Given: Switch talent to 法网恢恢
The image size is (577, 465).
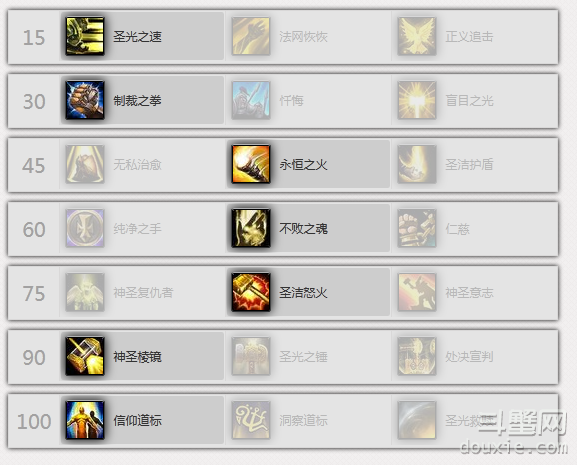Looking at the screenshot, I should click(x=303, y=36).
